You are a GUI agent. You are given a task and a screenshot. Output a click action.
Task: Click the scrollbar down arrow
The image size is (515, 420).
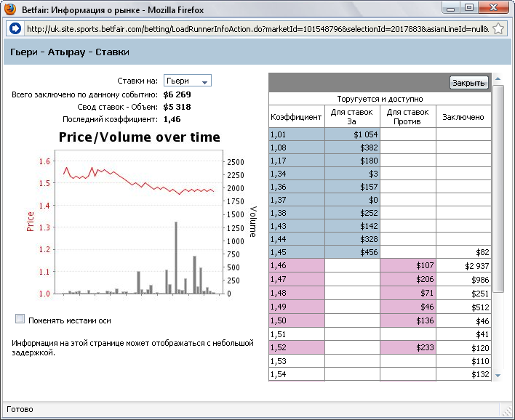[x=498, y=376]
